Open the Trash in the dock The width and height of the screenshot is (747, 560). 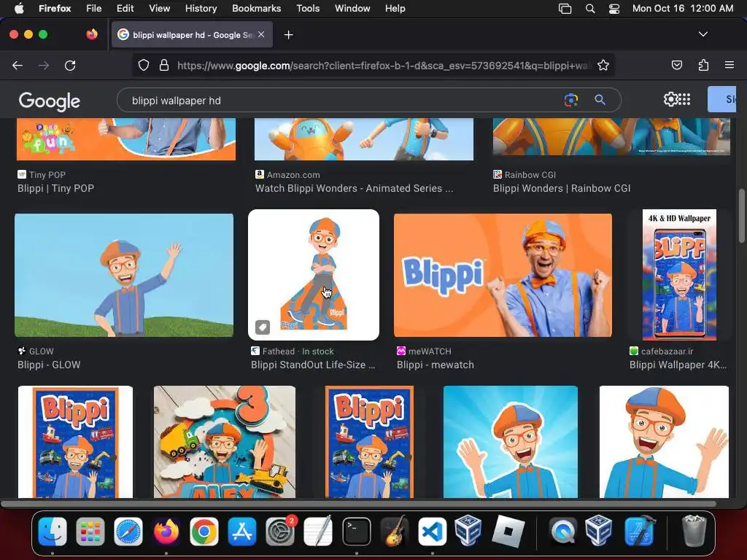(694, 531)
